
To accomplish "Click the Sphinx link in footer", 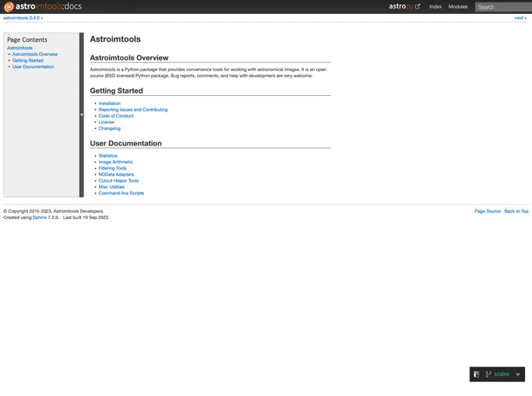I will [39, 217].
